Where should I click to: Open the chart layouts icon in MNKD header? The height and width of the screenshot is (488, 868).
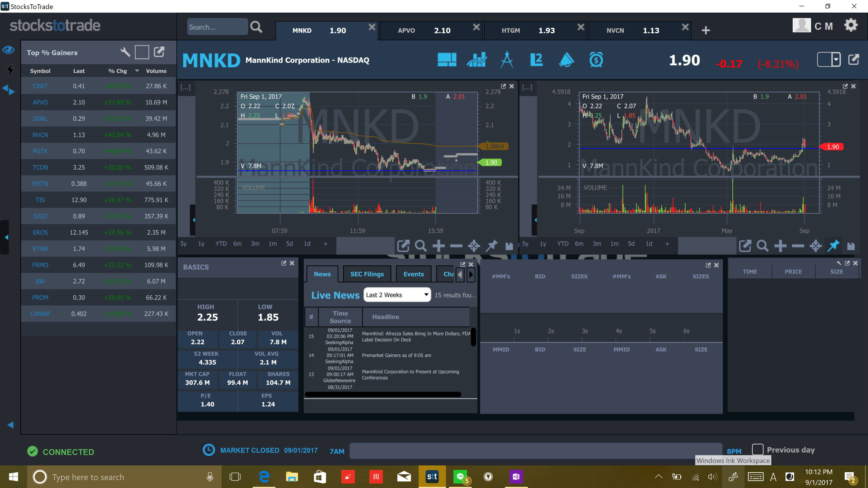pyautogui.click(x=447, y=60)
